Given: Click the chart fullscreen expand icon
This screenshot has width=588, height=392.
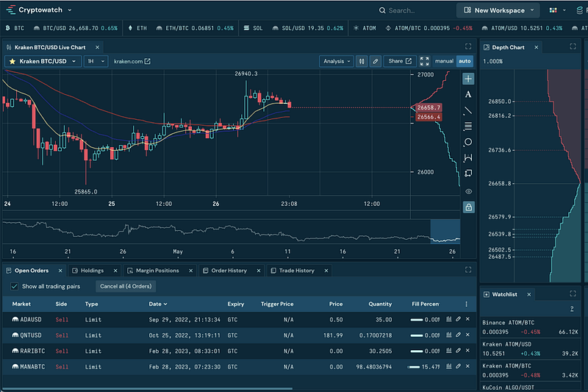Looking at the screenshot, I should [x=424, y=61].
